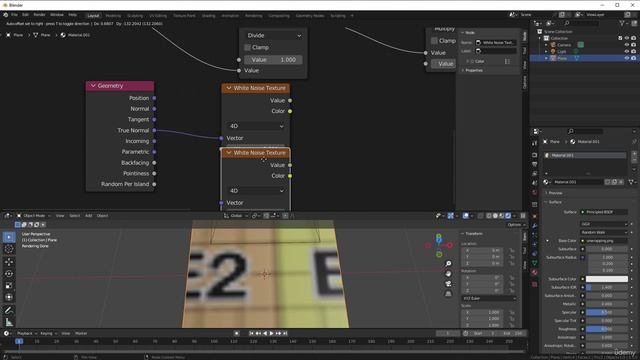
Task: Open the Keying popover in timeline
Action: click(47, 333)
